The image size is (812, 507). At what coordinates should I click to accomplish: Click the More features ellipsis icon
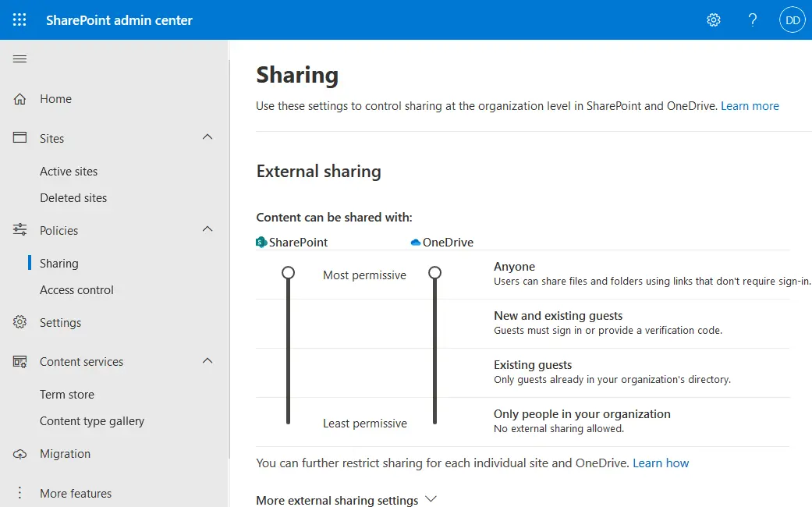point(20,492)
